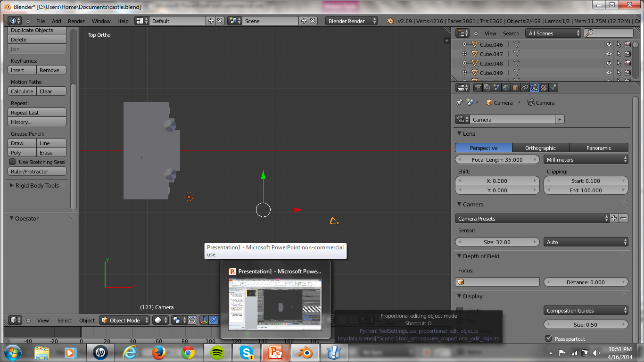Open the Object properties cube icon
The width and height of the screenshot is (644, 362).
(515, 87)
